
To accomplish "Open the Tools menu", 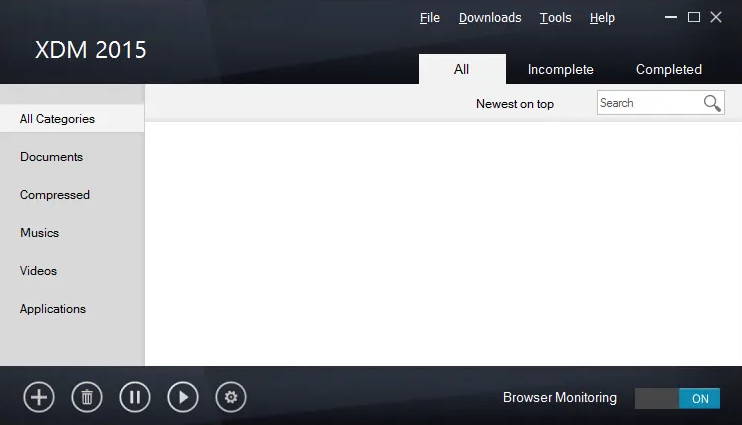I will pos(556,18).
